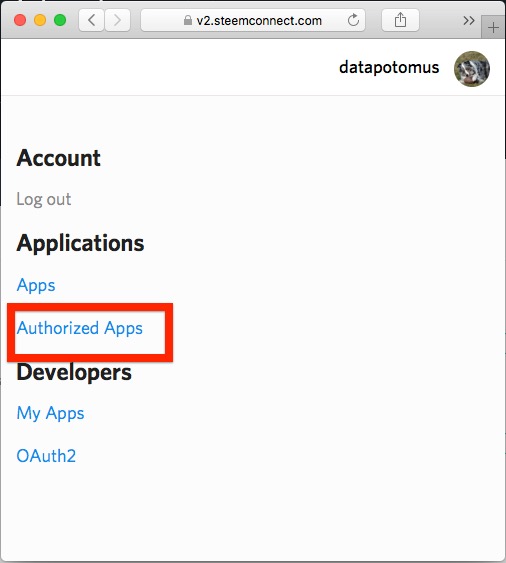Click the Developers heading
This screenshot has width=506, height=563.
74,372
